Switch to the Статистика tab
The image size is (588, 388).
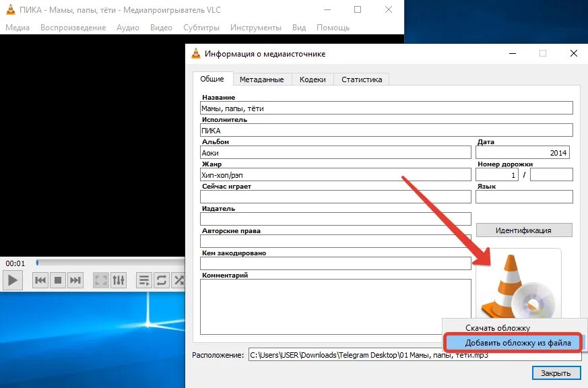pyautogui.click(x=362, y=79)
